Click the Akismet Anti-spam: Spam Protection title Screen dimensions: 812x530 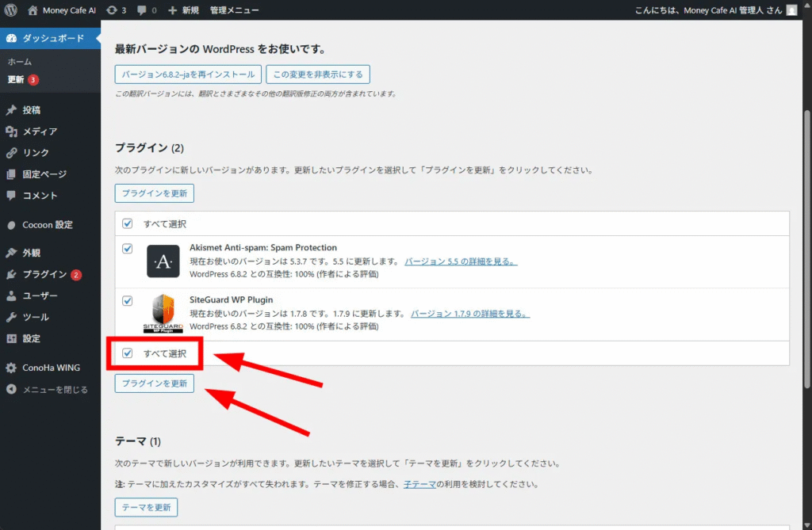pyautogui.click(x=263, y=247)
